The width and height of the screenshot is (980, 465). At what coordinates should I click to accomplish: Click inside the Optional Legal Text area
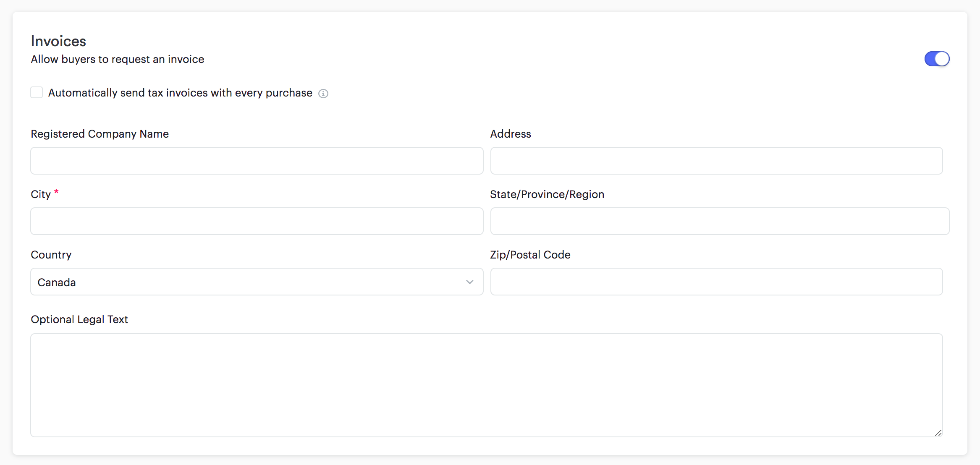pos(487,385)
